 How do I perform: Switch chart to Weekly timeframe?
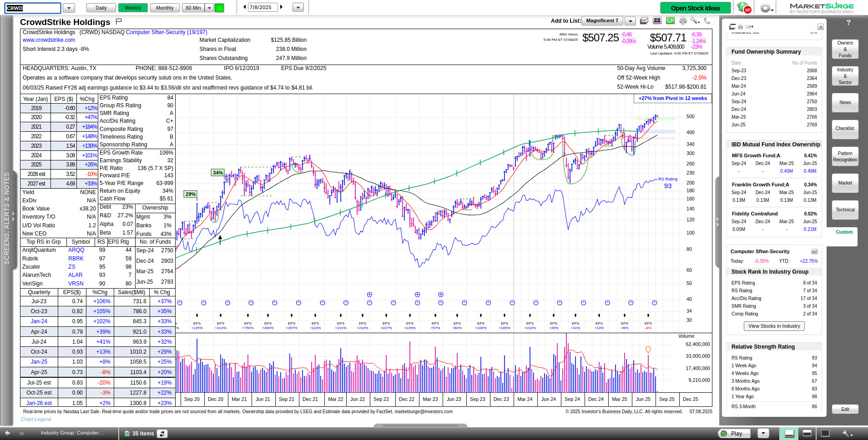coord(133,8)
